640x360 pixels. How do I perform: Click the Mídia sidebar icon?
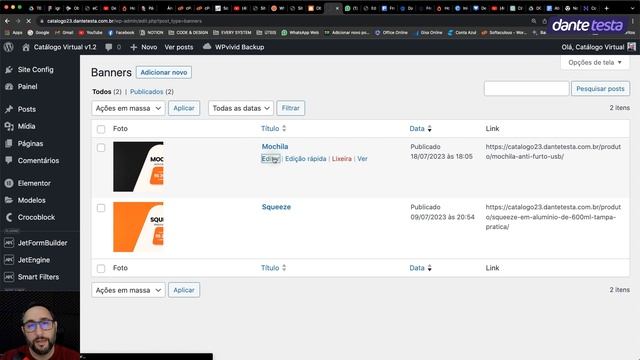pyautogui.click(x=9, y=127)
